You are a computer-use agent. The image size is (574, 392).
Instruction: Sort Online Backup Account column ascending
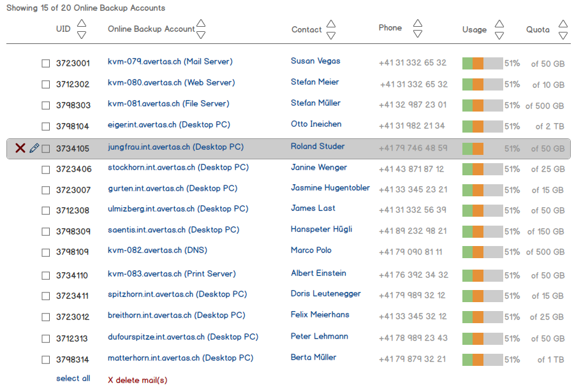coord(201,24)
